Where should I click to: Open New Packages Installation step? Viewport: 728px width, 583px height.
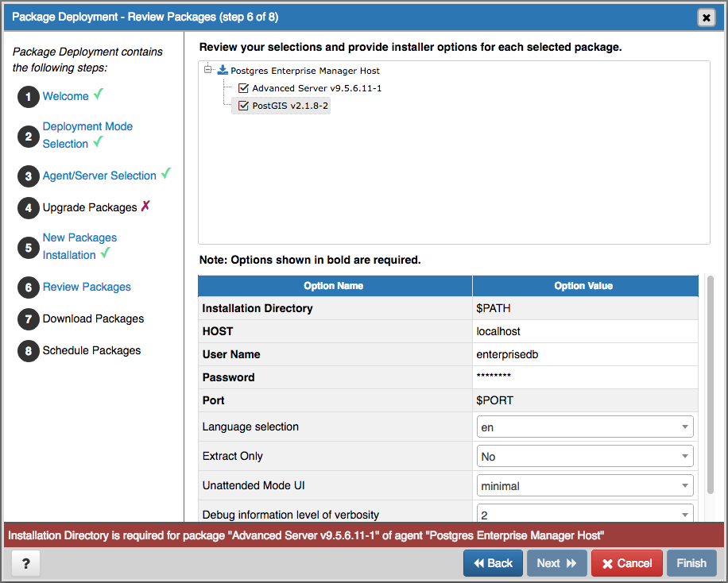(79, 246)
